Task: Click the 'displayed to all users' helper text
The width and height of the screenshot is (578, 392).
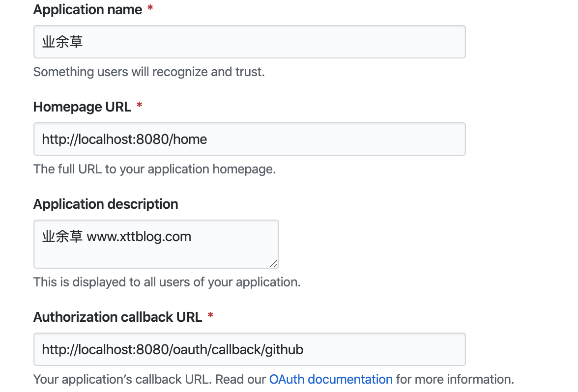Action: point(167,282)
